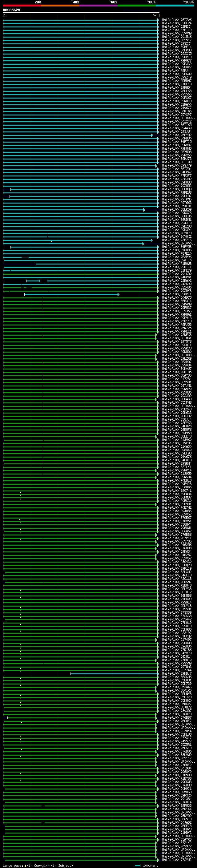Select hit label UniRef100_C5YSP7
Screen dimensions: 197x868
point(177,115)
